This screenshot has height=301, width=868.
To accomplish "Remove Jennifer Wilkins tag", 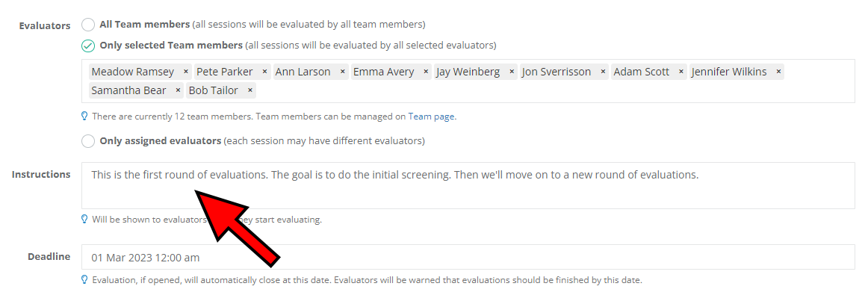I will (778, 72).
